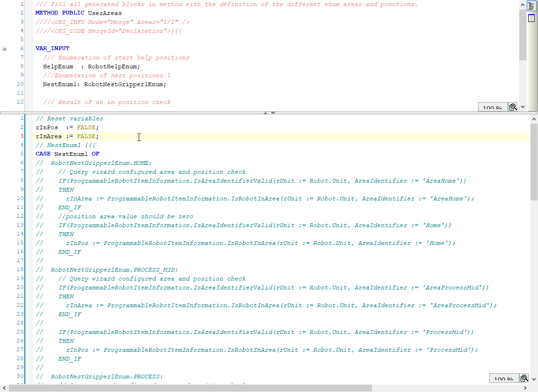538x392 pixels.
Task: Collapse the VAR_INPUT block
Action: coord(5,48)
